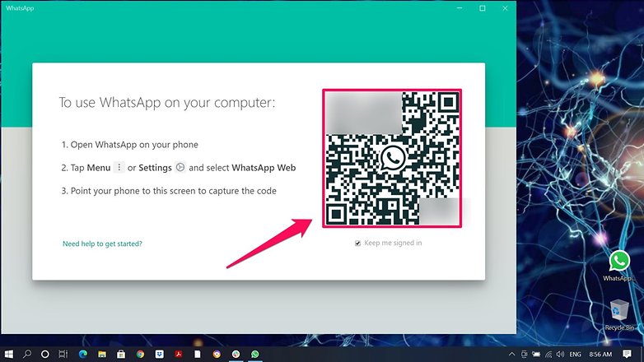Viewport: 644px width, 362px height.
Task: Launch Microsoft Edge from the taskbar
Action: (x=83, y=354)
